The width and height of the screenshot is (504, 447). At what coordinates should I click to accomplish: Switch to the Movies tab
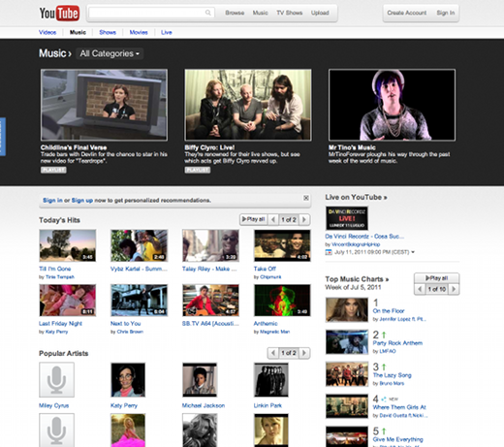(x=139, y=32)
